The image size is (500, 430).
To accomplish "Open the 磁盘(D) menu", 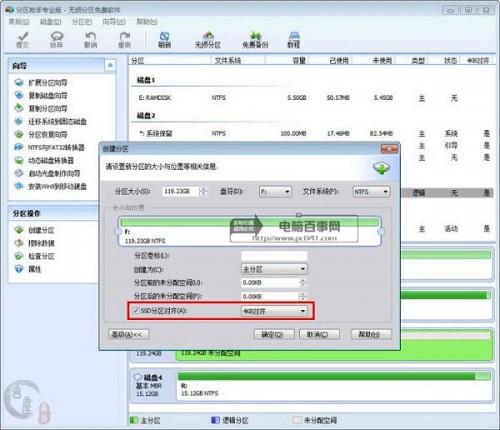I will (50, 22).
